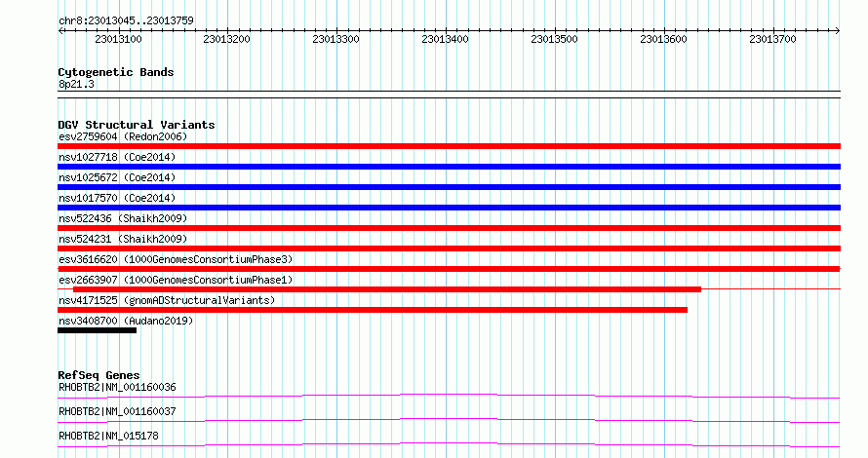Select the thick red bar under esv2663907
This screenshot has height=458, width=868.
pos(387,289)
